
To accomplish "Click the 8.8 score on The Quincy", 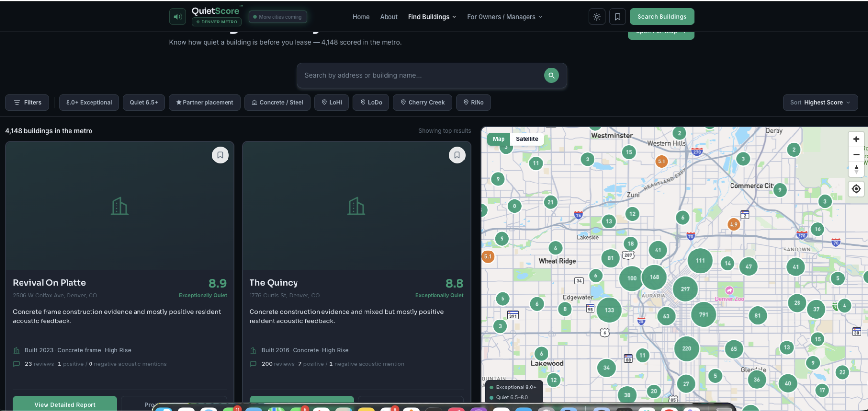I will (455, 283).
